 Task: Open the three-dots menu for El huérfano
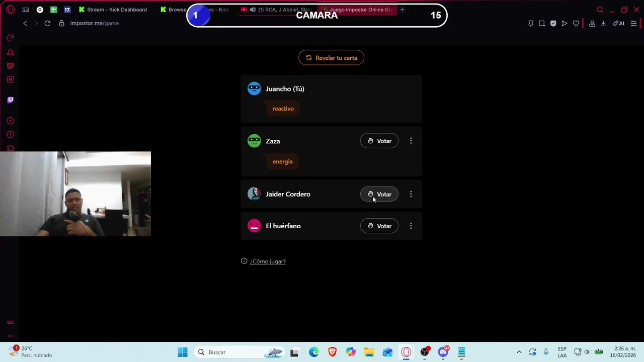pos(411,226)
